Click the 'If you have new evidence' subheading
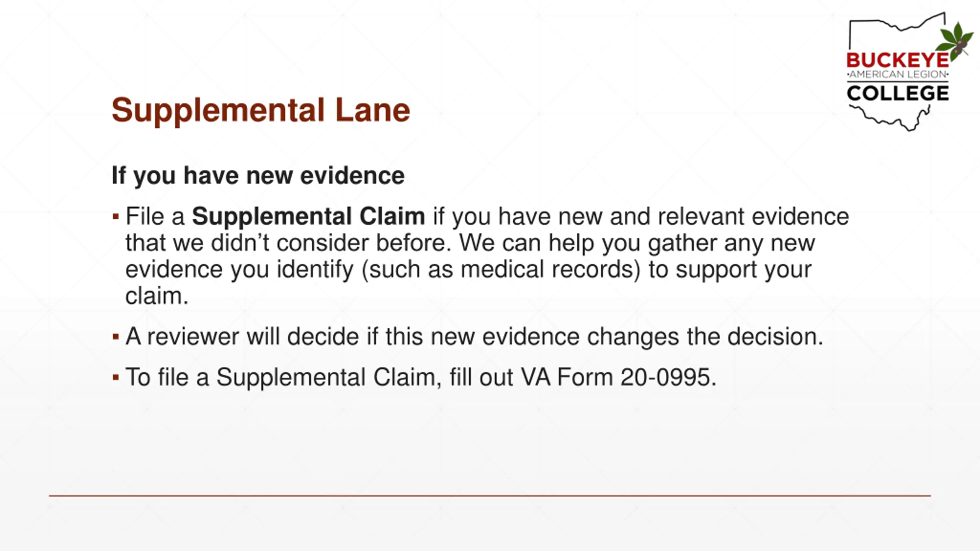This screenshot has width=980, height=551. coord(258,176)
